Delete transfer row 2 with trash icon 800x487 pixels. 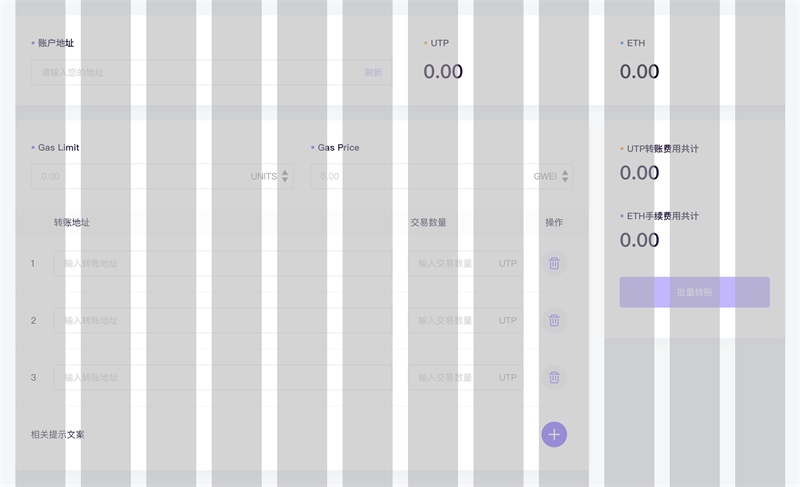(x=554, y=320)
